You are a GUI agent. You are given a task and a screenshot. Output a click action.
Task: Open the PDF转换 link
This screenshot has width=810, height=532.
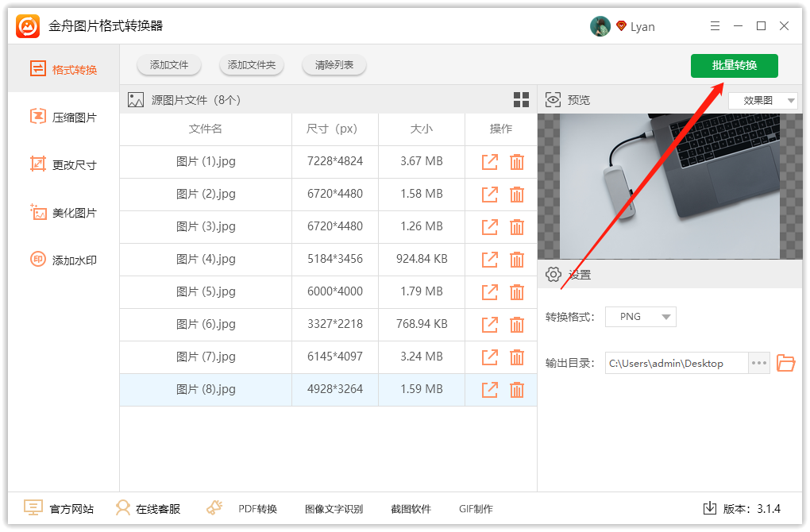[257, 509]
